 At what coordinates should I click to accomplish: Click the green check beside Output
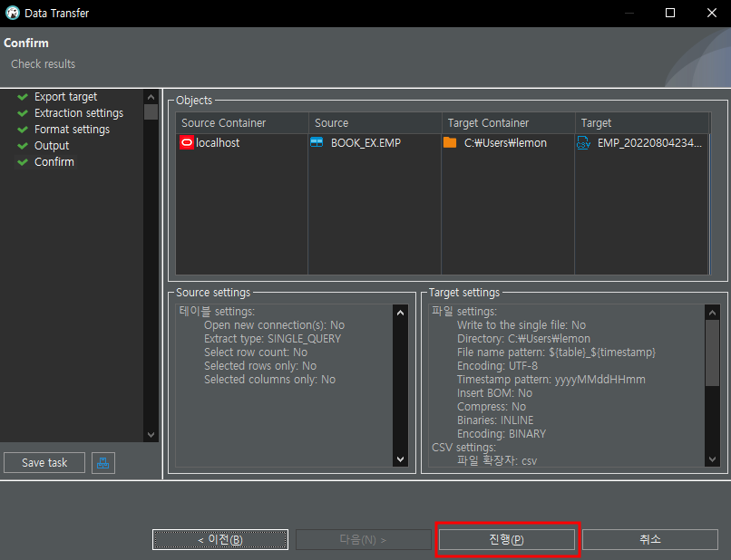click(x=23, y=146)
